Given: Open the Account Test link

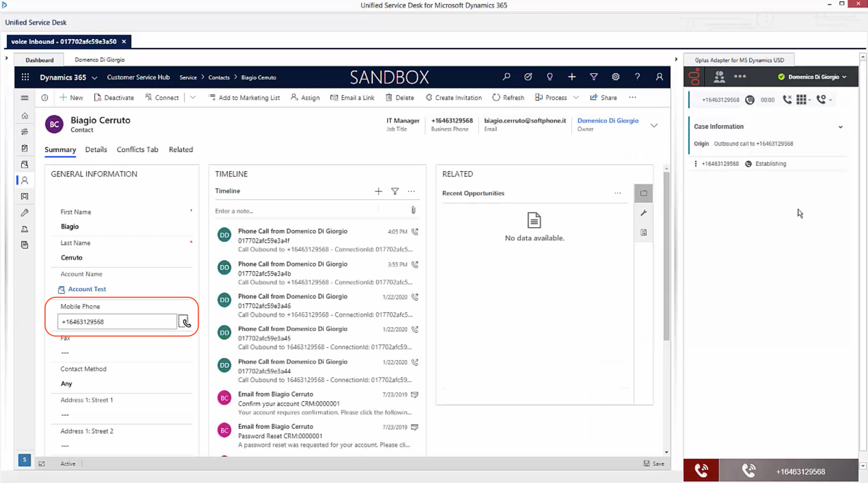Looking at the screenshot, I should coord(87,289).
